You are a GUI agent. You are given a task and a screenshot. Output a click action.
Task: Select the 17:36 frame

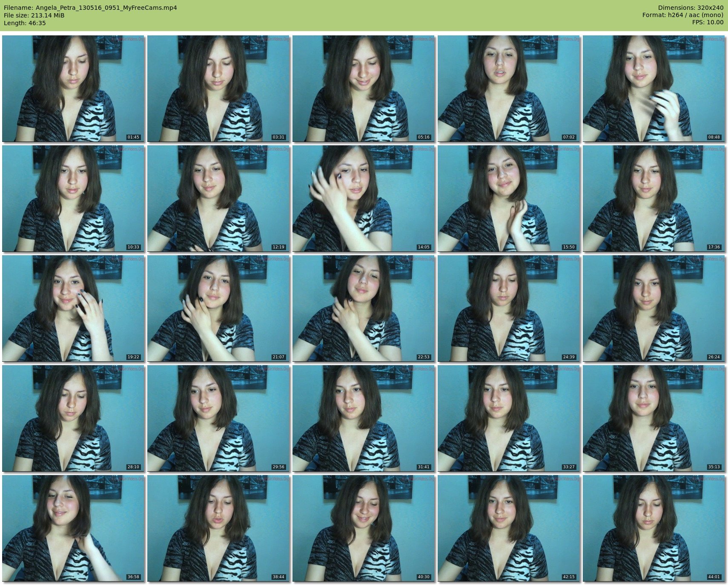(x=654, y=199)
